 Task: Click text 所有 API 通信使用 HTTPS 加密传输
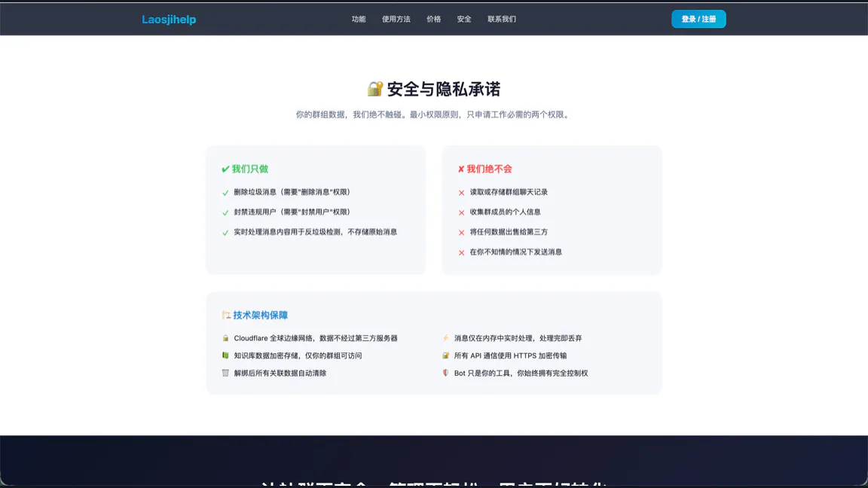tap(510, 355)
